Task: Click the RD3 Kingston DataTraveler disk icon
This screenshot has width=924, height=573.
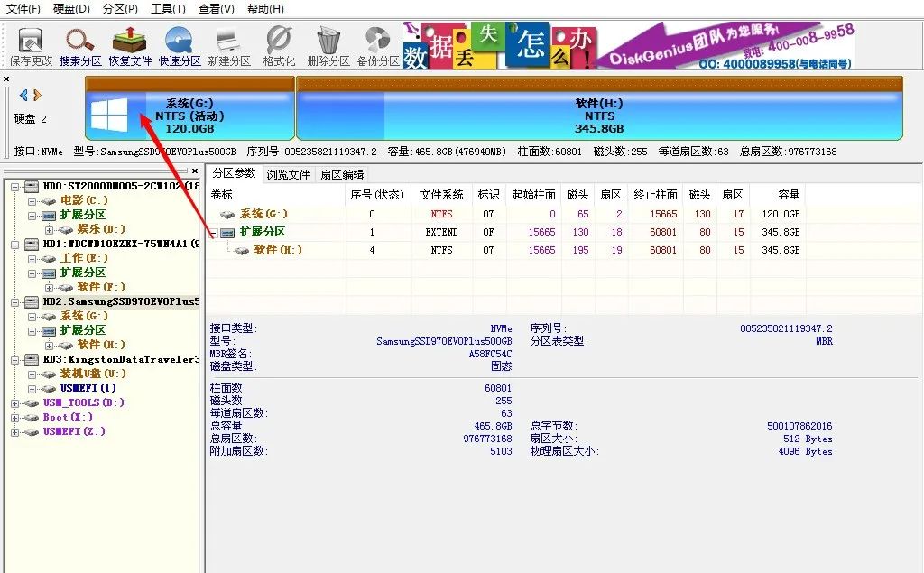Action: coord(32,360)
